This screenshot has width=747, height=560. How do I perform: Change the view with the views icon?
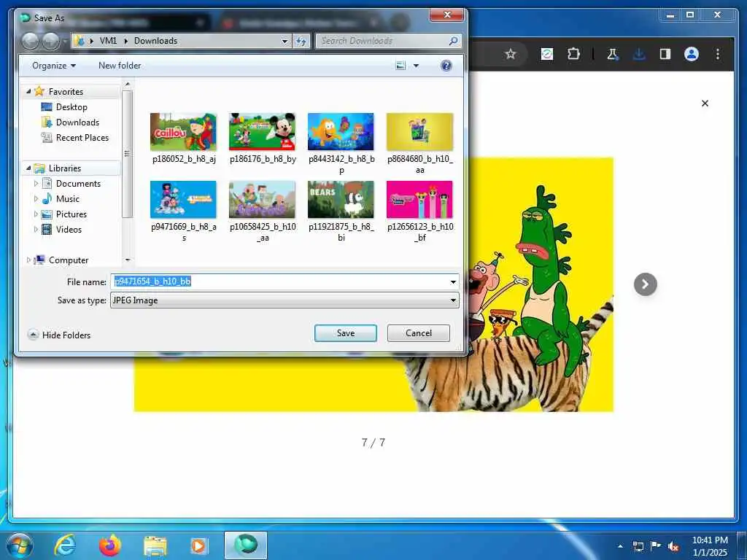point(401,65)
